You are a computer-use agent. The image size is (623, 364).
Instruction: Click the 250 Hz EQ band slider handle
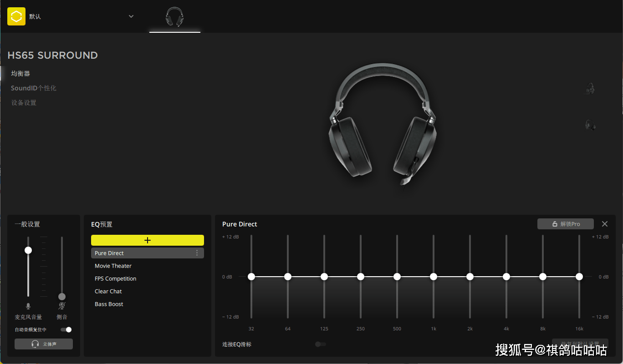click(361, 277)
